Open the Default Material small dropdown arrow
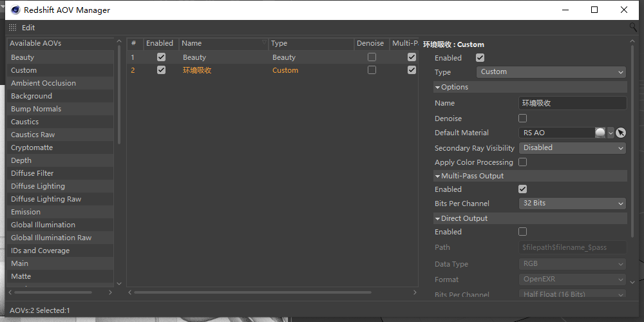The image size is (644, 322). pyautogui.click(x=611, y=133)
